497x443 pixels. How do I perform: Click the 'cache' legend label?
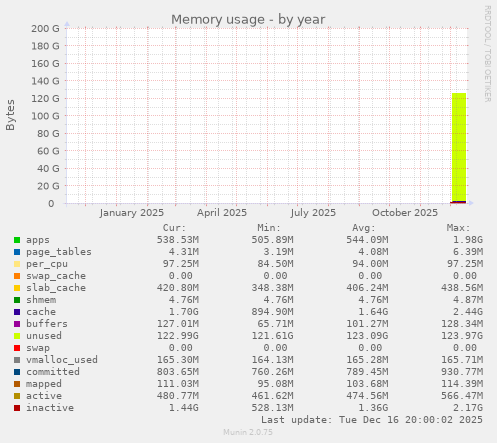point(41,312)
